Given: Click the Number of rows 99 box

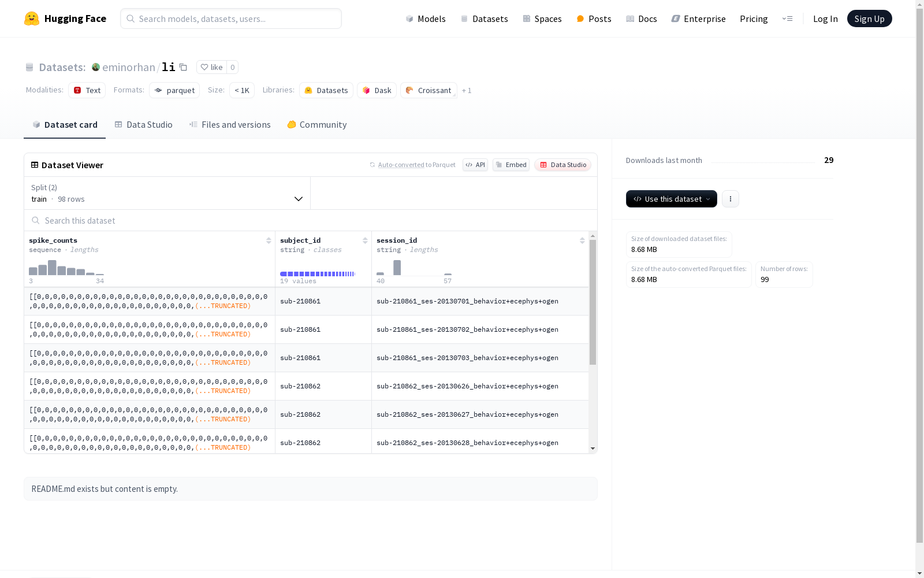Looking at the screenshot, I should click(x=784, y=275).
